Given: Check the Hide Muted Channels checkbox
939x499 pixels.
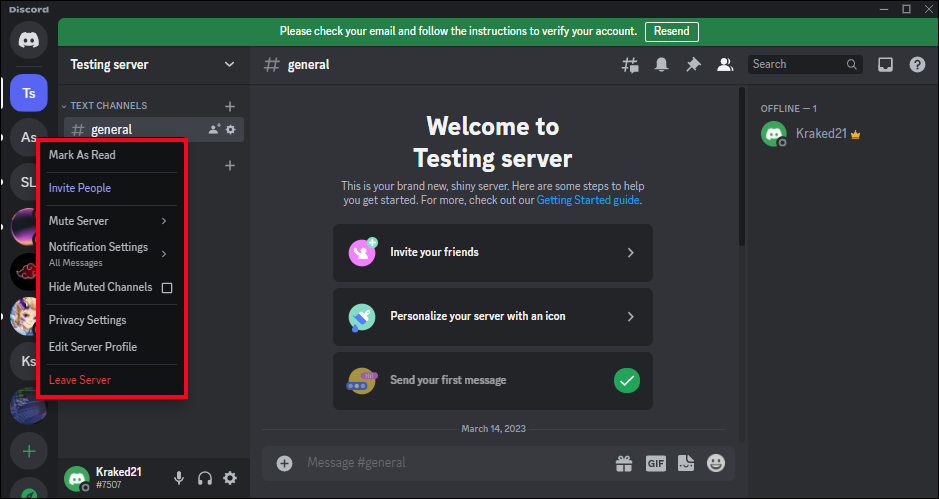Looking at the screenshot, I should coord(167,288).
